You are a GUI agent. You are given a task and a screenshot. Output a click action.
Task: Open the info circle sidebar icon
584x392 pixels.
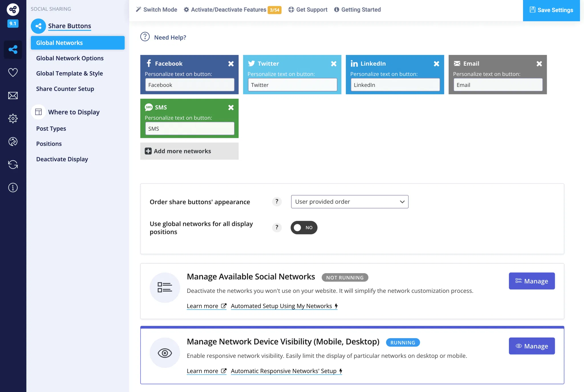tap(13, 188)
